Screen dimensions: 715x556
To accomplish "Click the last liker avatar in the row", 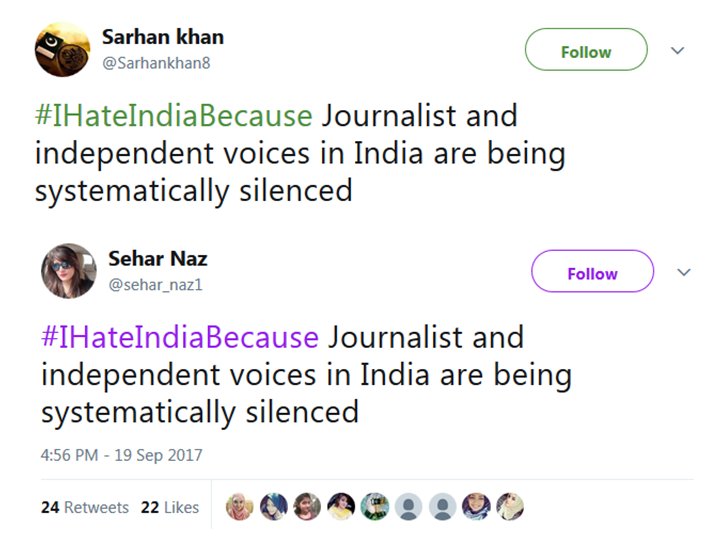I will point(510,507).
